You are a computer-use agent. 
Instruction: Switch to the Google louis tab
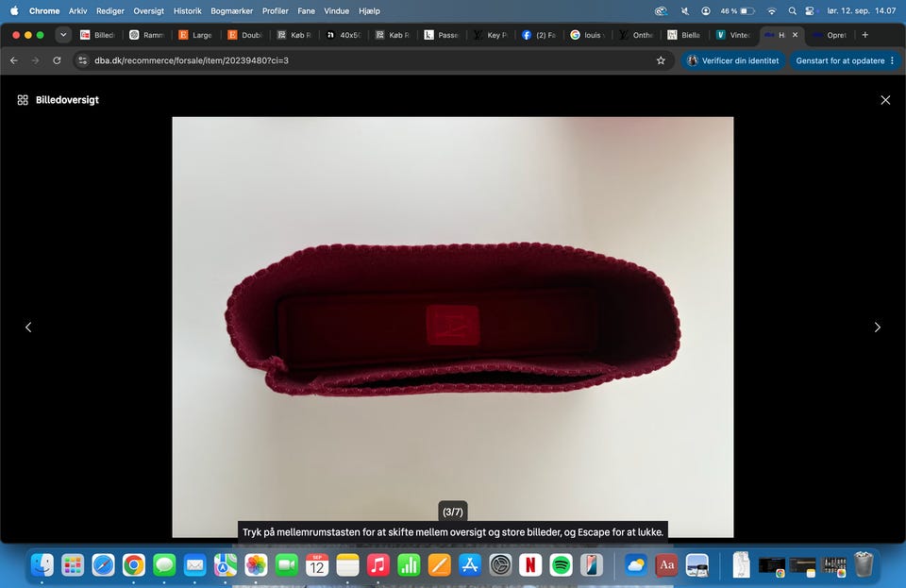[588, 35]
